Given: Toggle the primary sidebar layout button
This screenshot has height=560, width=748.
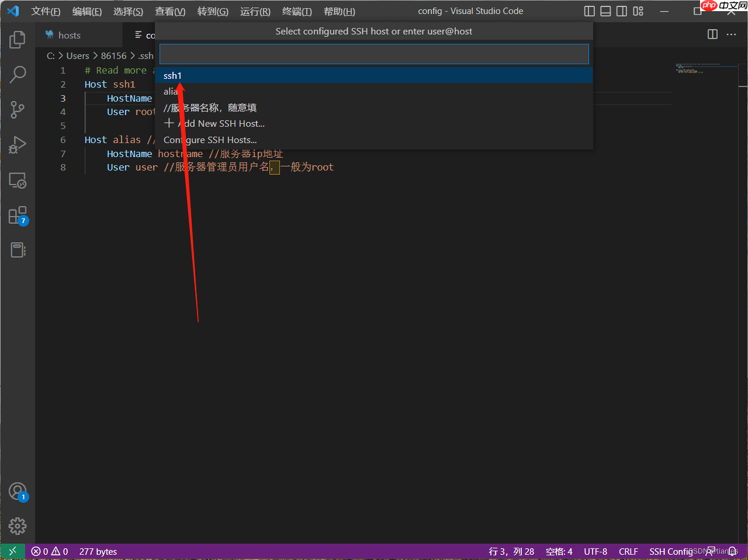Looking at the screenshot, I should click(x=589, y=11).
